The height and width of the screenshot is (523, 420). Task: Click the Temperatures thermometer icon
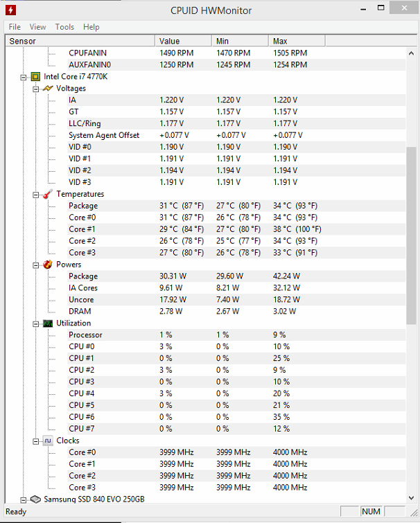(48, 194)
